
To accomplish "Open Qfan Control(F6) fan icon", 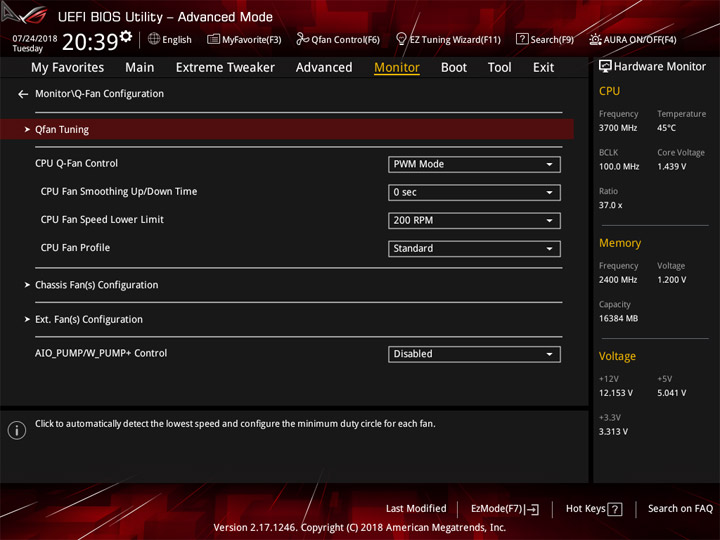I will (x=302, y=39).
